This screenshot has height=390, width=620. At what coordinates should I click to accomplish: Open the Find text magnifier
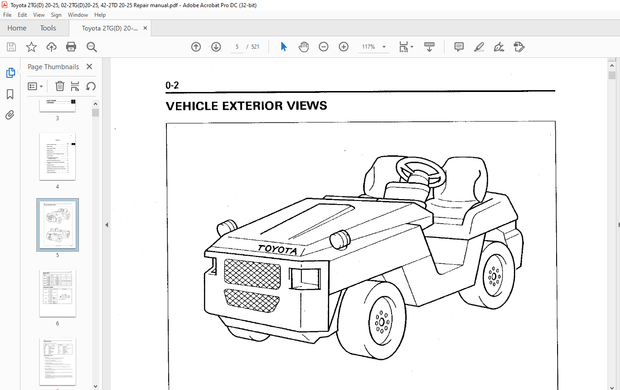click(x=91, y=47)
